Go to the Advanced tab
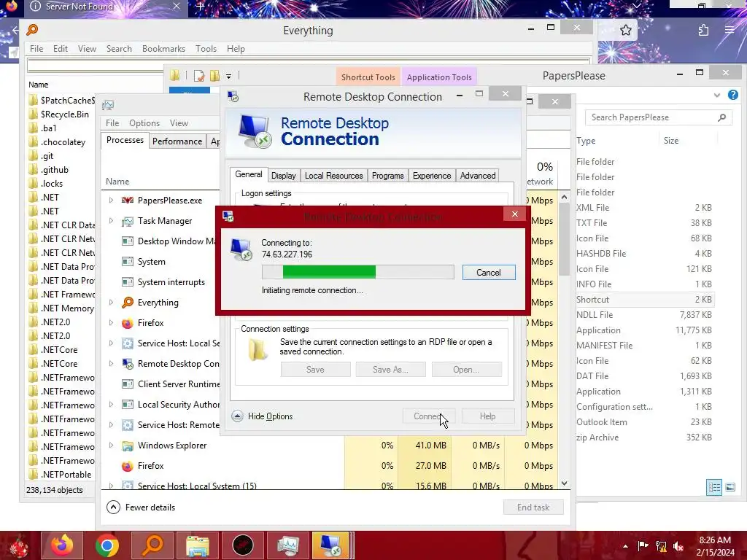 pos(478,176)
